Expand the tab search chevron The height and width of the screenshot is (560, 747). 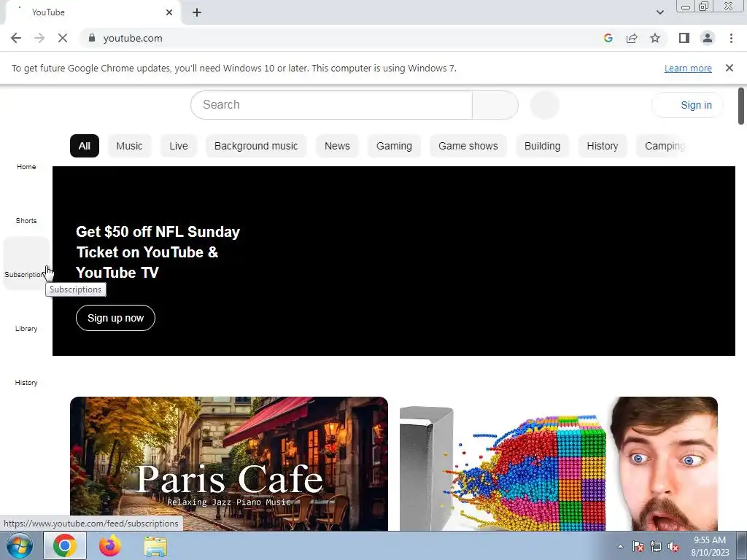pyautogui.click(x=659, y=12)
